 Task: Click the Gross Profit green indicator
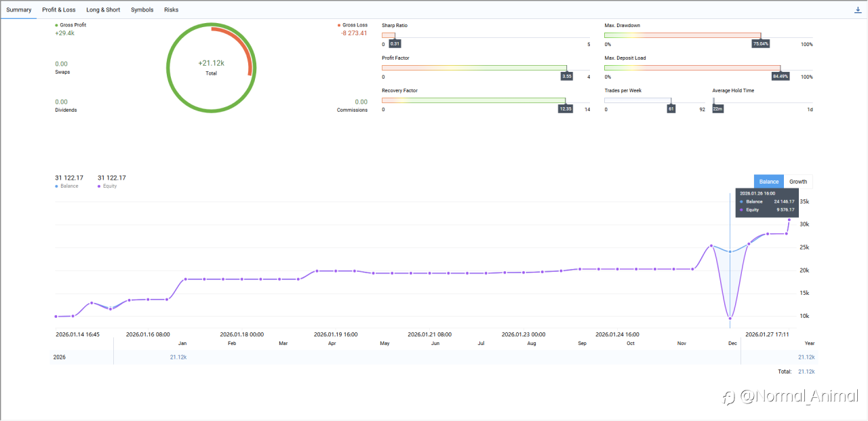[x=57, y=25]
